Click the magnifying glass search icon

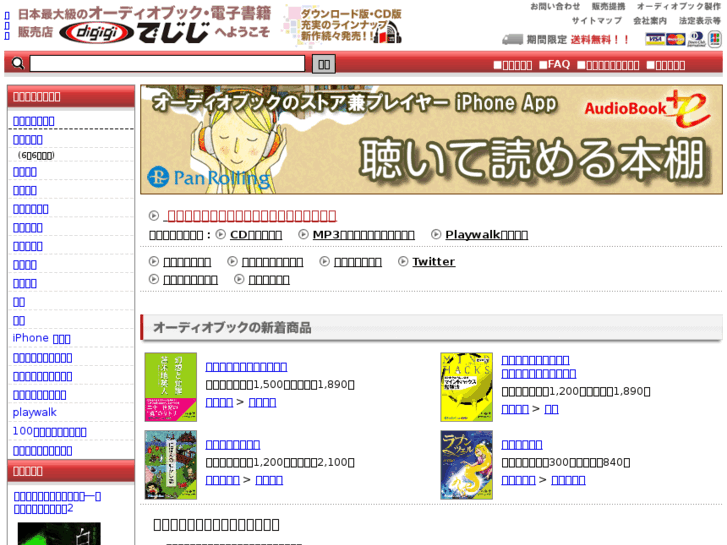18,63
